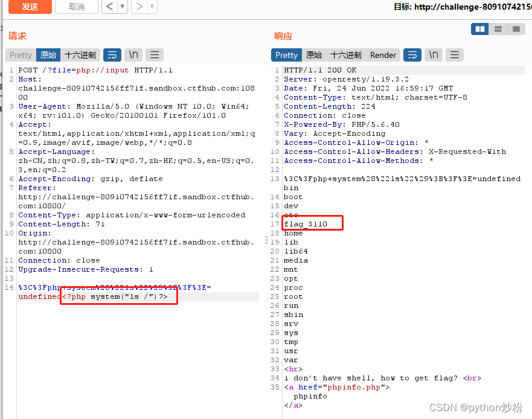The height and width of the screenshot is (419, 532).
Task: Open the response panel hamburger menu
Action: coord(455,55)
